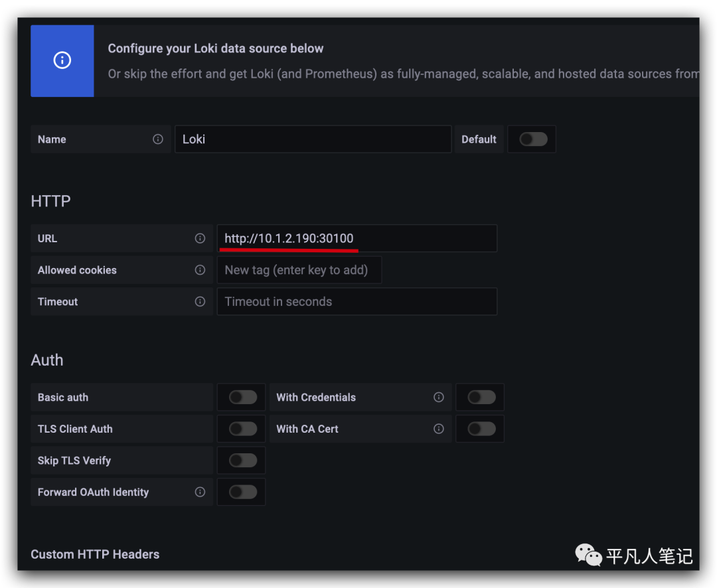The image size is (717, 588).
Task: Click the "Default" label
Action: click(479, 139)
